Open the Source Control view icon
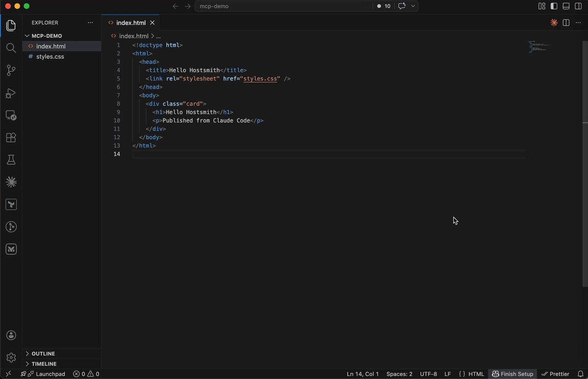 click(11, 71)
